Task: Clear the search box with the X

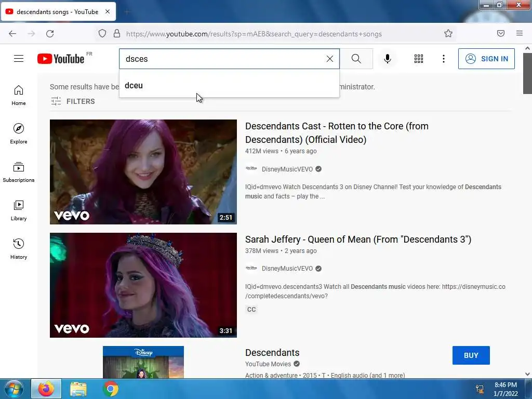Action: point(329,59)
